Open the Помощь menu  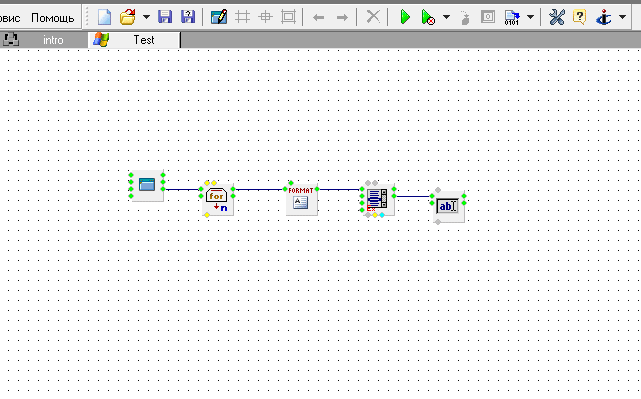[53, 18]
